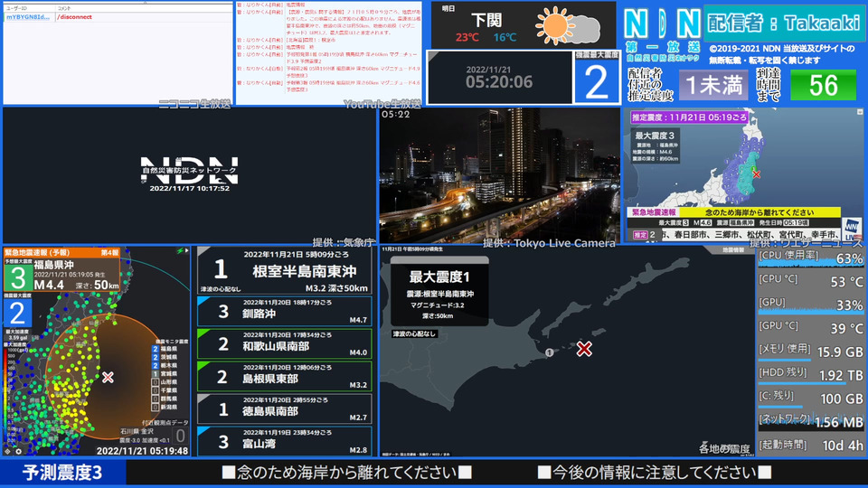Viewport: 868px width, 488px height.
Task: Click the 1未満 estimated intensity box
Action: click(713, 85)
